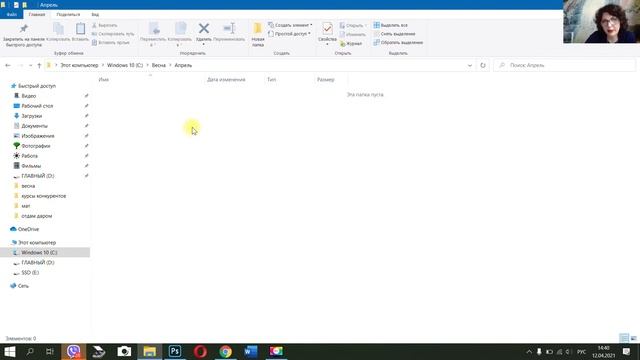Viewport: 640px width, 360px height.
Task: Switch to the Вид ribbon tab
Action: (95, 14)
